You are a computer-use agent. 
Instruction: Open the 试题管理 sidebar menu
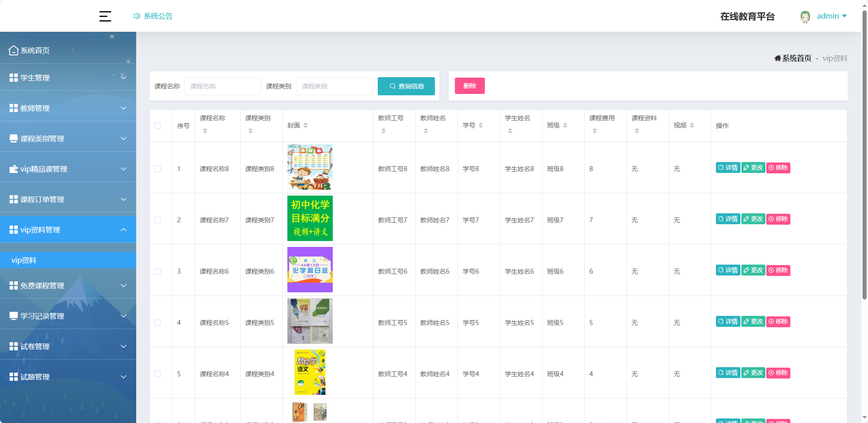pyautogui.click(x=68, y=377)
